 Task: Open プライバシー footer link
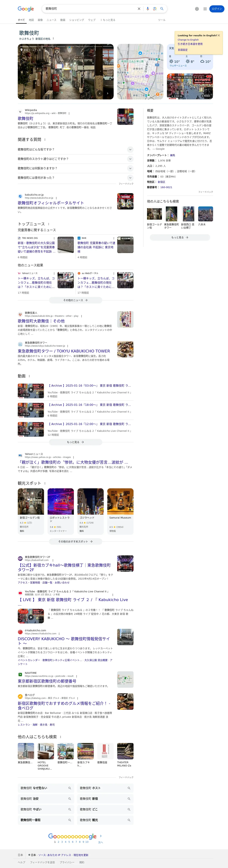pyautogui.click(x=67, y=862)
